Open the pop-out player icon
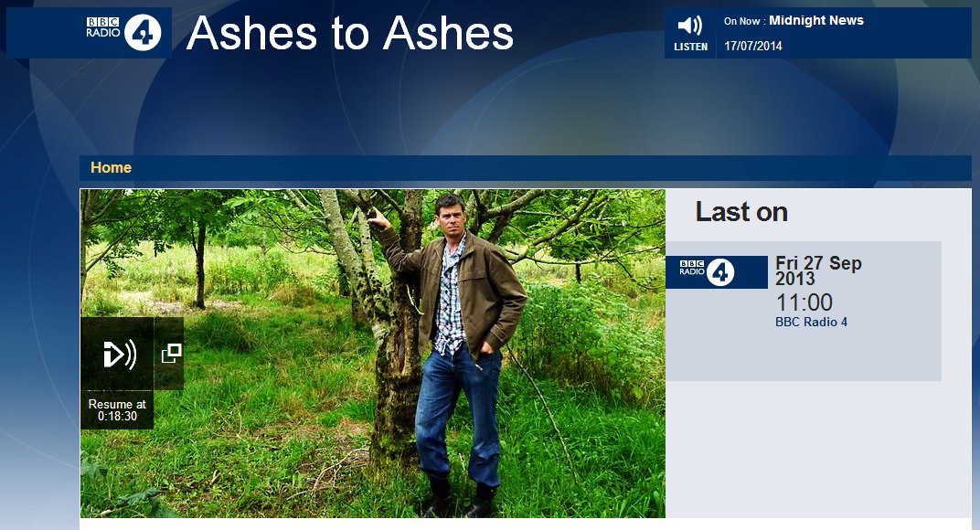 (x=171, y=354)
